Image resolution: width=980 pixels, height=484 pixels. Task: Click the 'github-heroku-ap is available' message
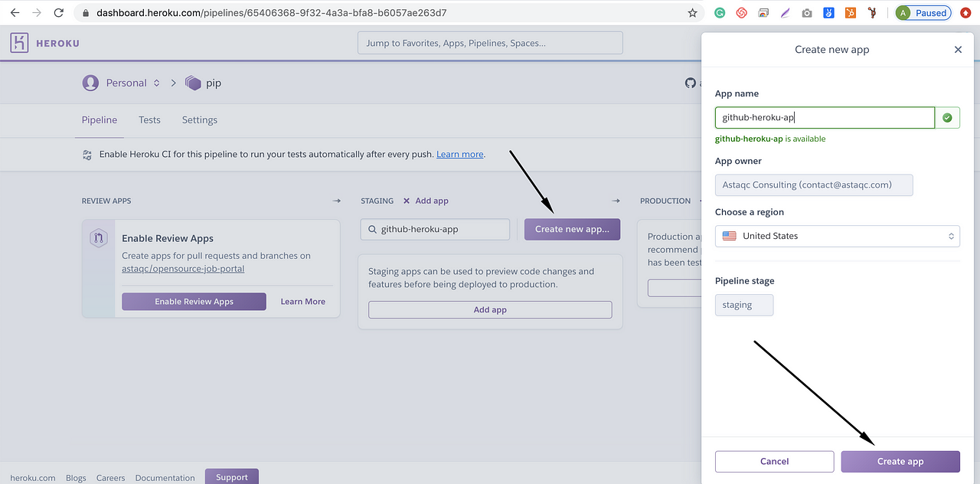(x=770, y=139)
